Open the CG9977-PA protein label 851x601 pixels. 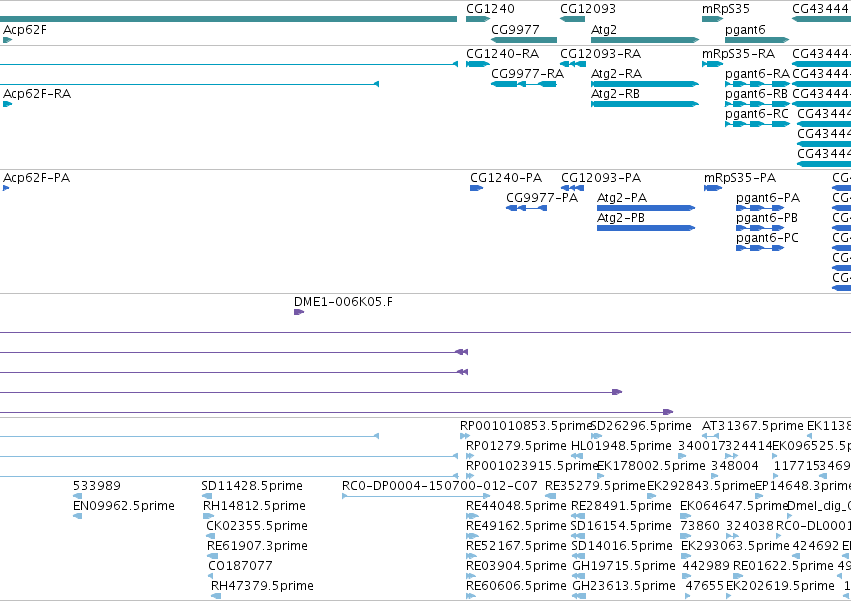542,198
